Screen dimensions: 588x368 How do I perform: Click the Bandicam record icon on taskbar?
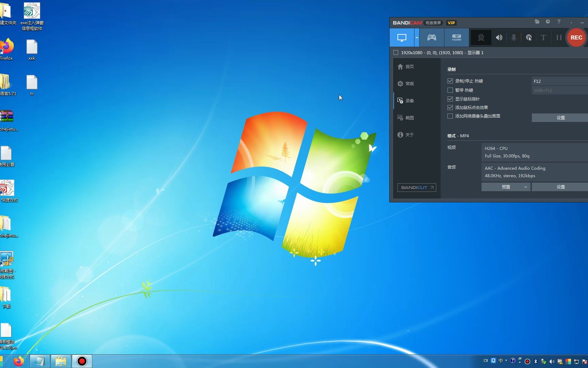82,361
